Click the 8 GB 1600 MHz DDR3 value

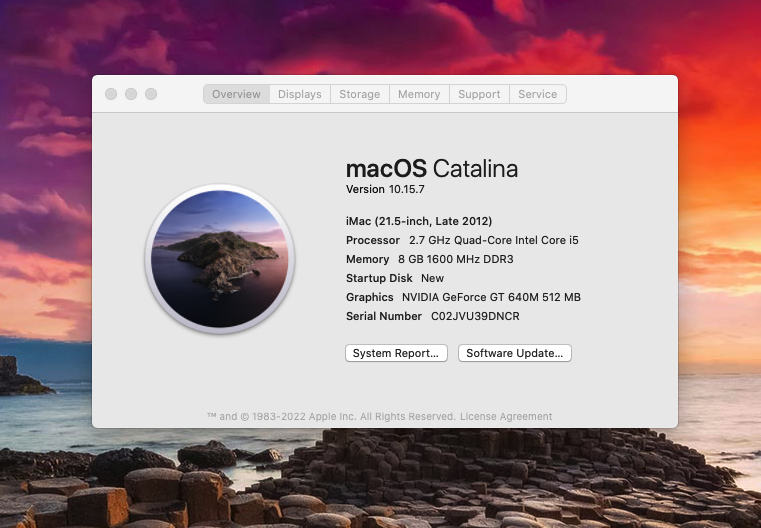[x=456, y=259]
